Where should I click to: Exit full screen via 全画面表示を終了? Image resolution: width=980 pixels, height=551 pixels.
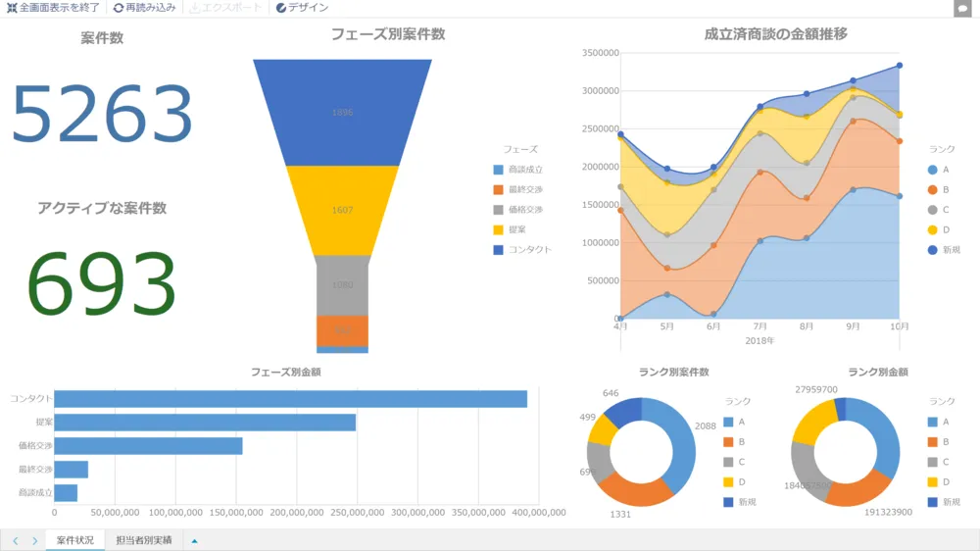click(x=53, y=8)
